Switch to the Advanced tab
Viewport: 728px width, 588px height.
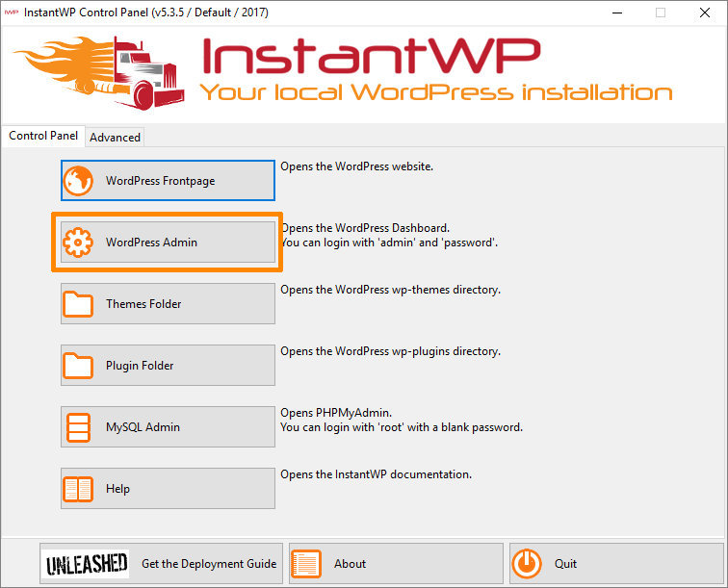[x=115, y=138]
